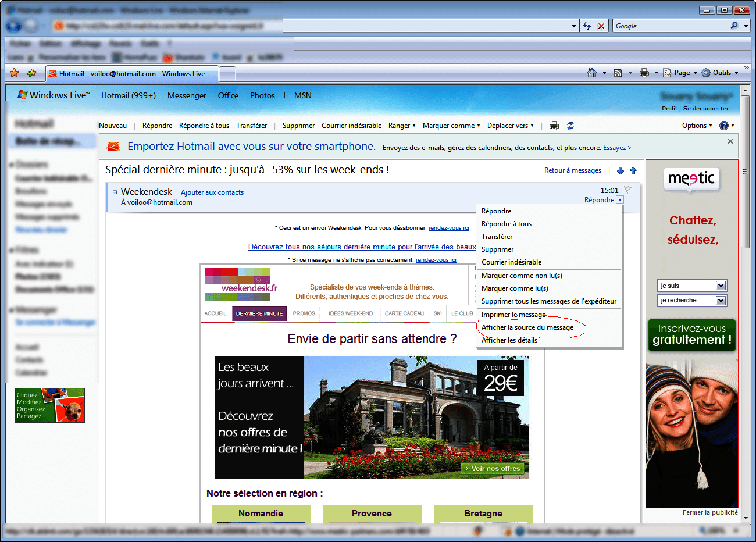756x542 pixels.
Task: Click the Hotmail toolbar printer icon
Action: (x=554, y=126)
